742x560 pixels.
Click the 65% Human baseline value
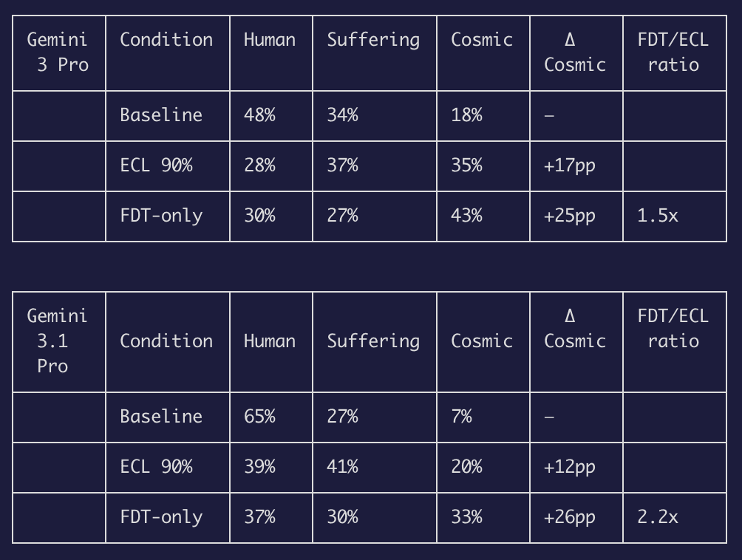click(x=259, y=417)
